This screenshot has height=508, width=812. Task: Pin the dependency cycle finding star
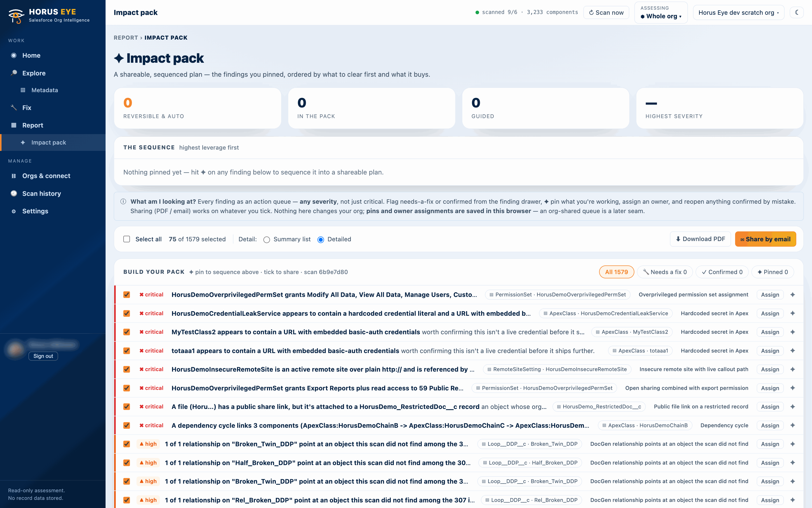[792, 425]
